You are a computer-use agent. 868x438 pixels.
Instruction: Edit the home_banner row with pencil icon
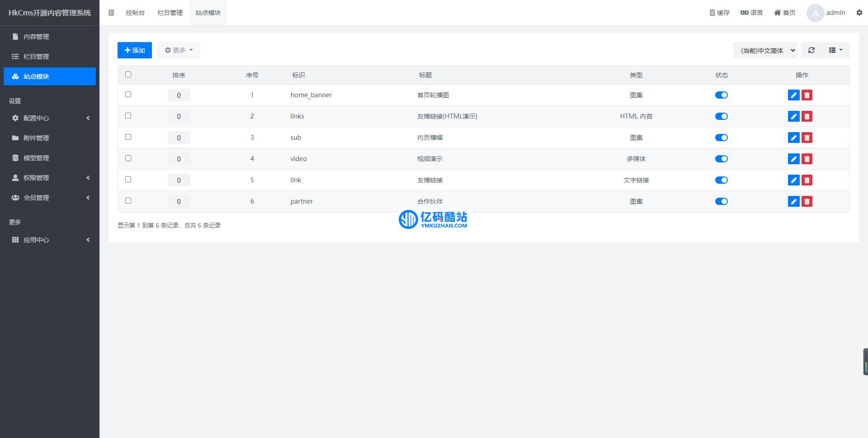click(x=793, y=95)
